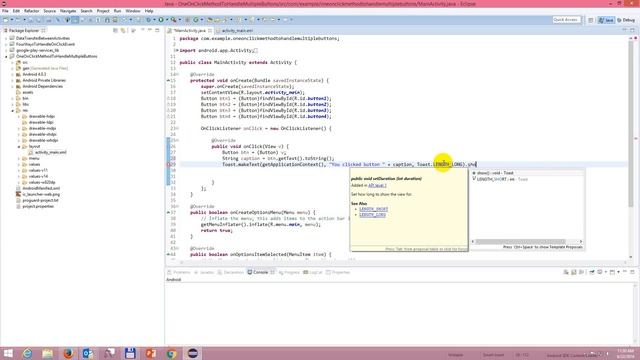Select activity_main.xml in Package Explorer tree
The width and height of the screenshot is (640, 360).
tap(47, 152)
